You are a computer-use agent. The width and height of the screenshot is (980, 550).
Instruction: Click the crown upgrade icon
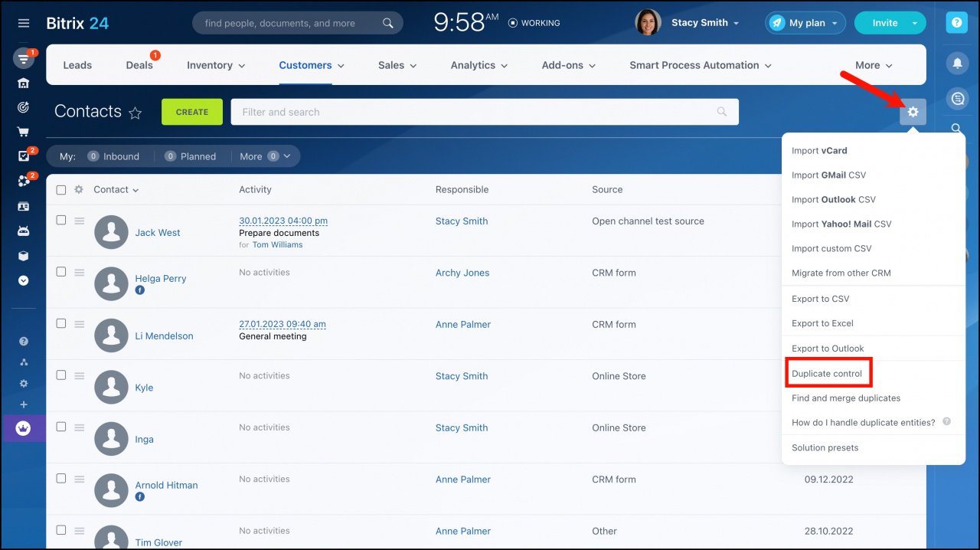pyautogui.click(x=23, y=428)
